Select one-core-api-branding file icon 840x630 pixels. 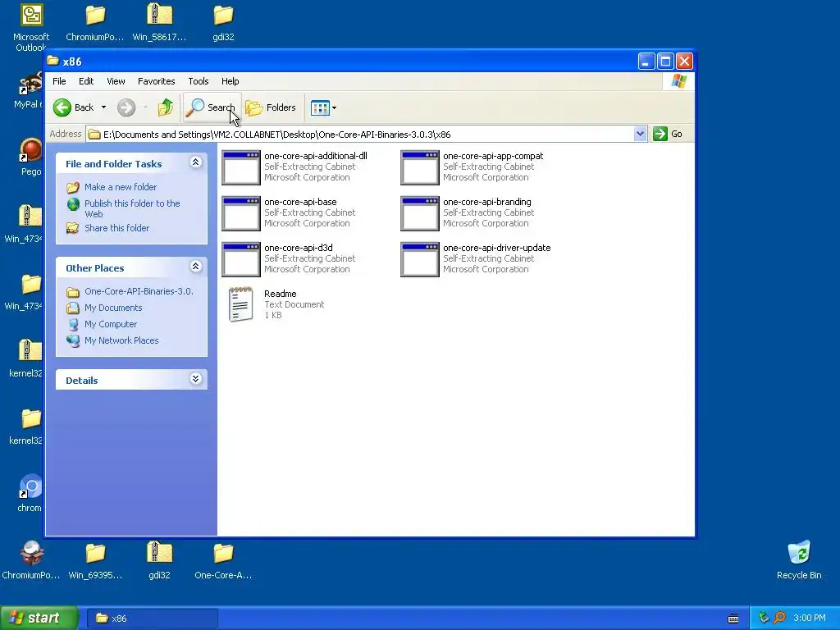tap(420, 214)
